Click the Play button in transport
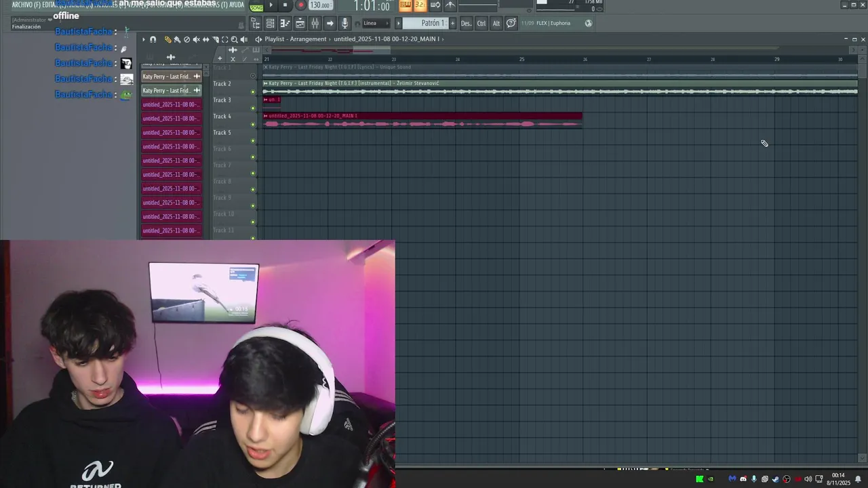 point(271,5)
